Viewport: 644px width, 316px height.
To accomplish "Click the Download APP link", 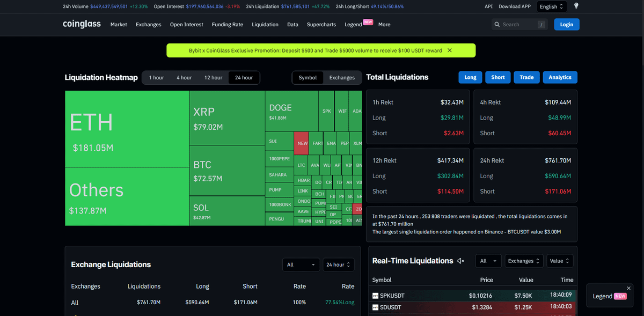I will pyautogui.click(x=515, y=6).
